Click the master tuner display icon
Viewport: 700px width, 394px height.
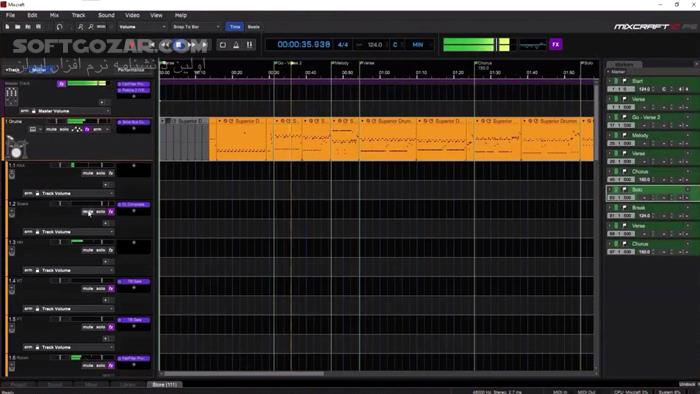tap(533, 45)
